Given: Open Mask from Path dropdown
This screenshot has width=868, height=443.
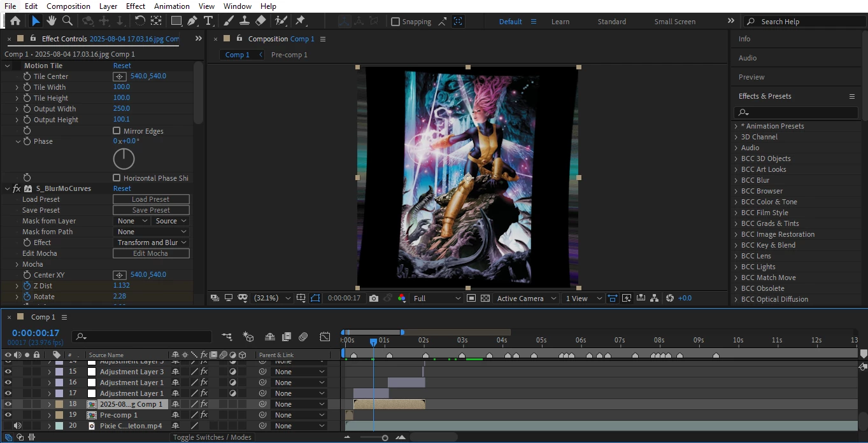Looking at the screenshot, I should tap(152, 232).
